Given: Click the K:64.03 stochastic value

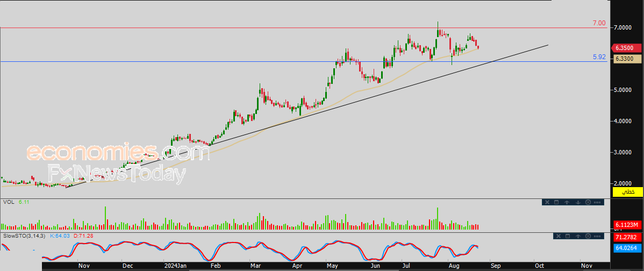Looking at the screenshot, I should [x=60, y=236].
